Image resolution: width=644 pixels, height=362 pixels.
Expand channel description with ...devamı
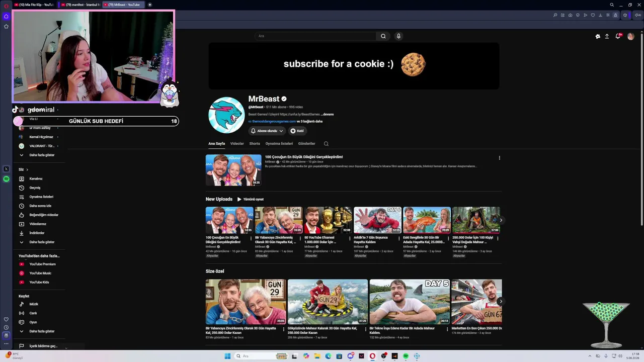(x=327, y=114)
